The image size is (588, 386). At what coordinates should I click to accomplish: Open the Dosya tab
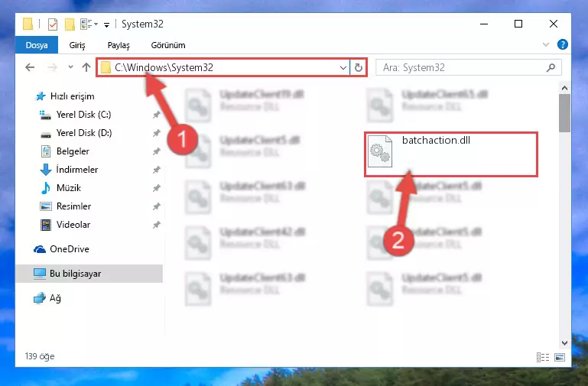coord(37,45)
